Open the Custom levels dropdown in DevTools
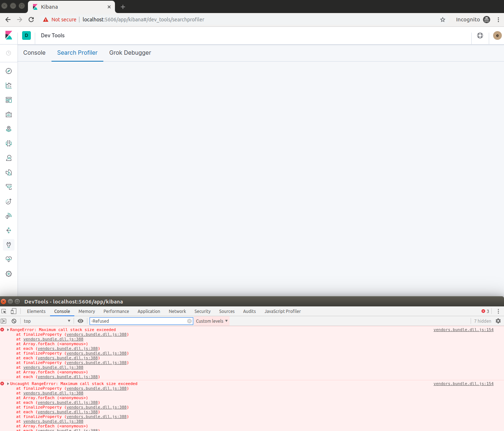This screenshot has height=431, width=504. tap(211, 321)
